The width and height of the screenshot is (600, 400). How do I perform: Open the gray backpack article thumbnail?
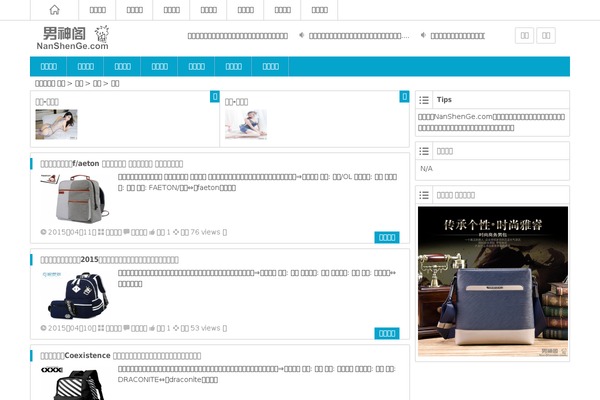click(75, 198)
